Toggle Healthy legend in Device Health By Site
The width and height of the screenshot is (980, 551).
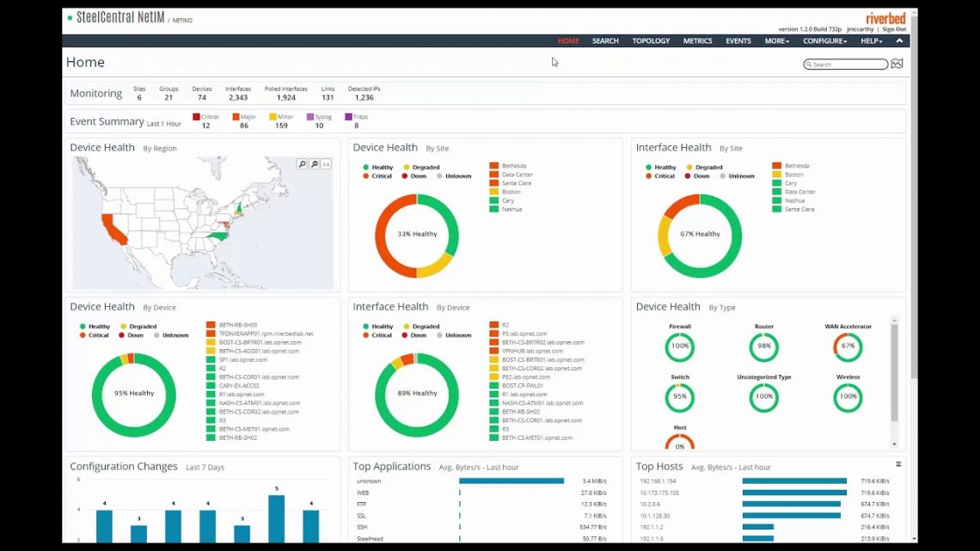point(377,168)
